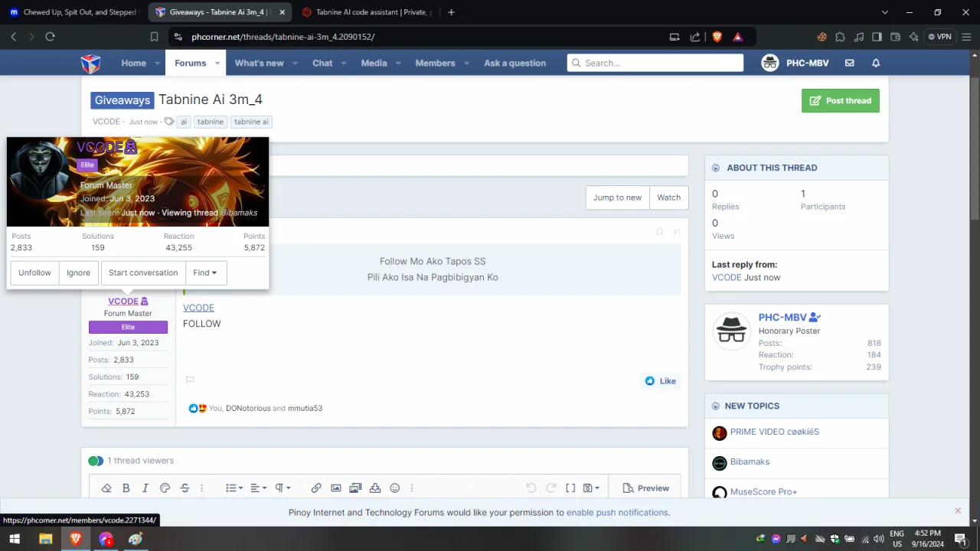Open the conversations envelope icon in navbar
980x551 pixels.
click(850, 63)
